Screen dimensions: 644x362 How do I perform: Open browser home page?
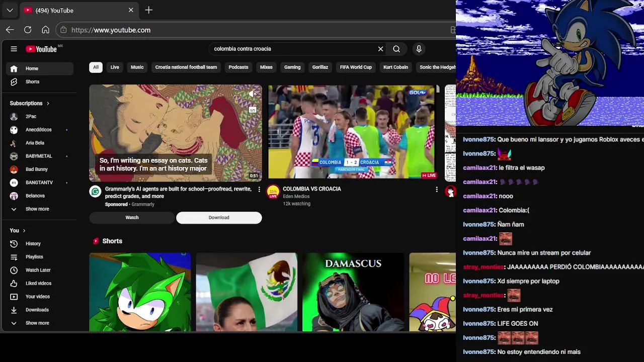(45, 30)
